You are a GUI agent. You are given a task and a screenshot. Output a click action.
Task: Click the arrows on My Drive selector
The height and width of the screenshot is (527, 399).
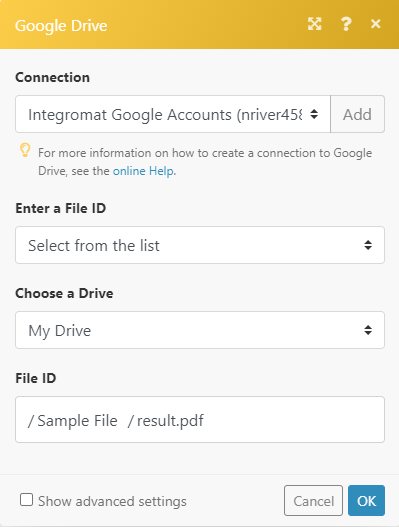click(368, 330)
